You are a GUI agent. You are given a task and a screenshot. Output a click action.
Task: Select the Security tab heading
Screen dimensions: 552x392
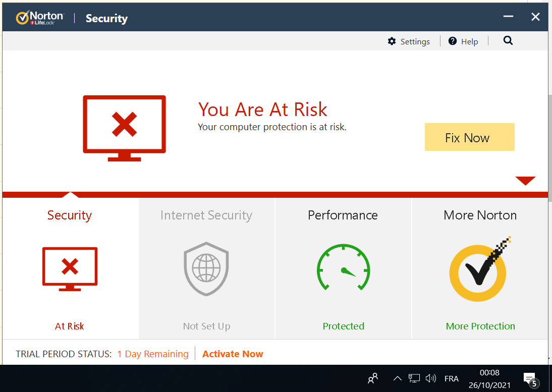pos(70,215)
